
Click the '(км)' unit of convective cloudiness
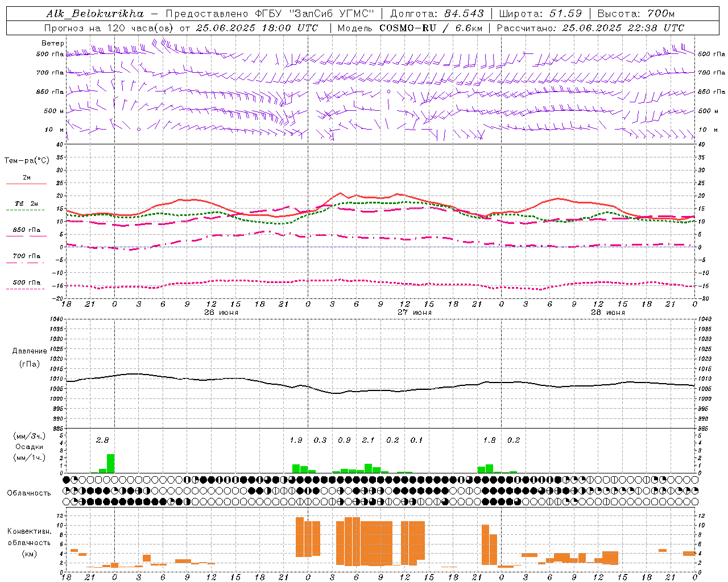click(x=30, y=554)
